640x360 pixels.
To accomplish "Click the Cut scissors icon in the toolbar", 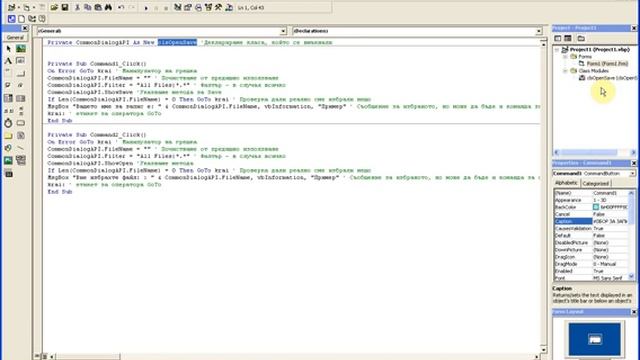I will click(x=77, y=7).
